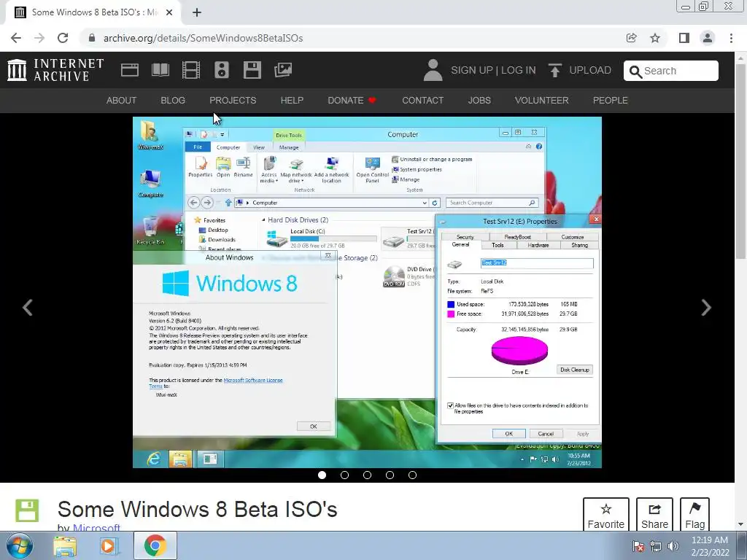The width and height of the screenshot is (747, 560).
Task: Focus the Internet Archive search field
Action: [671, 71]
